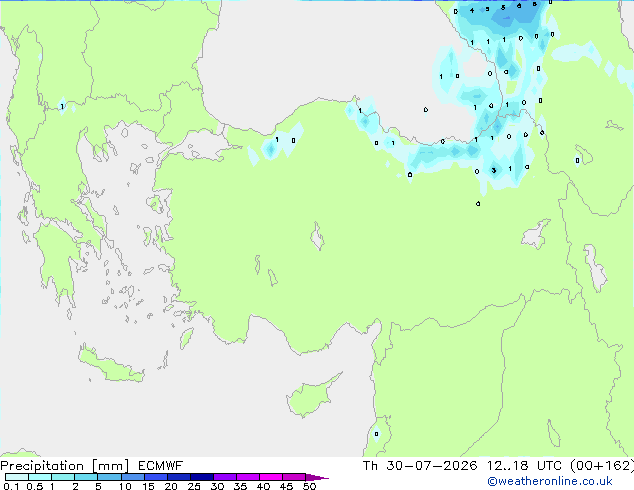Click the "25" legend scale label
Image resolution: width=634 pixels, height=490 pixels.
(x=194, y=486)
